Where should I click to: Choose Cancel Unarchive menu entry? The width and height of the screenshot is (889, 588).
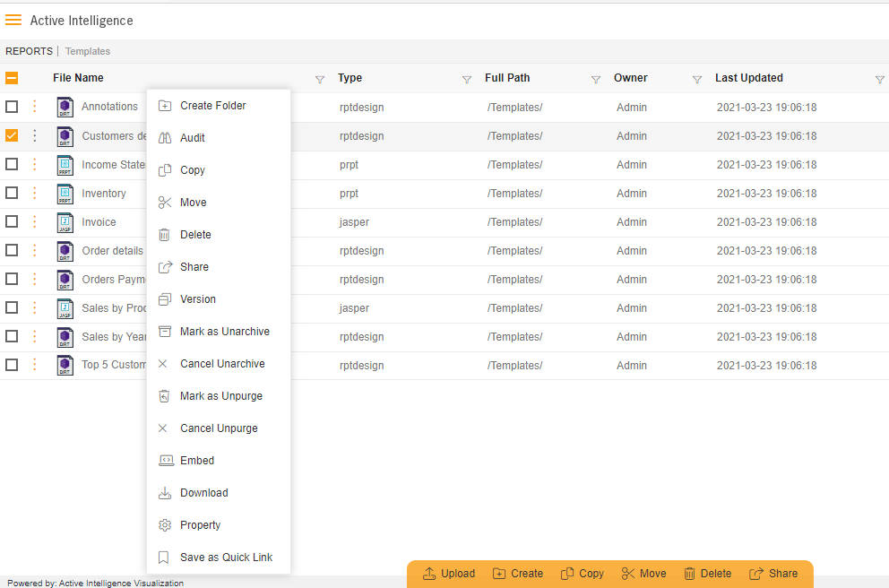point(219,364)
